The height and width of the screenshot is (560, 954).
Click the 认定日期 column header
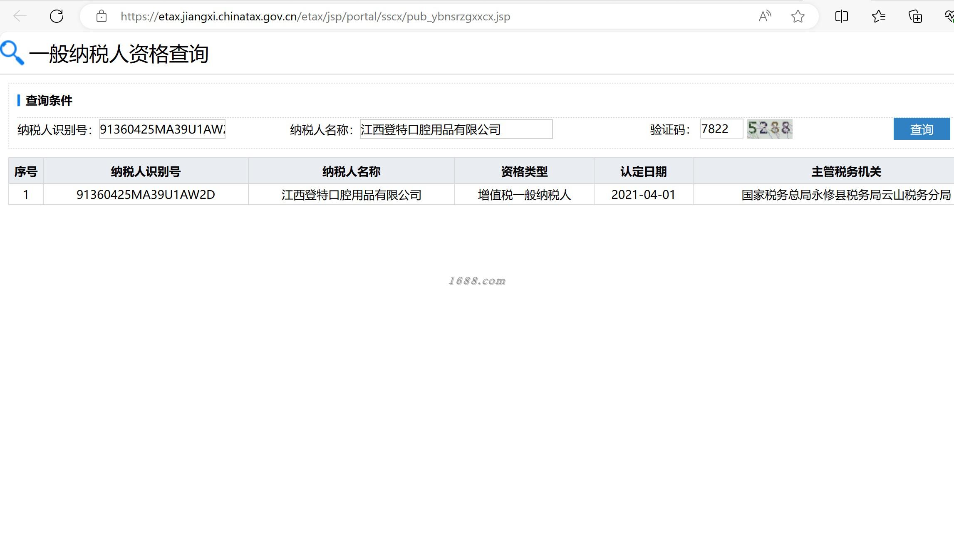click(643, 171)
